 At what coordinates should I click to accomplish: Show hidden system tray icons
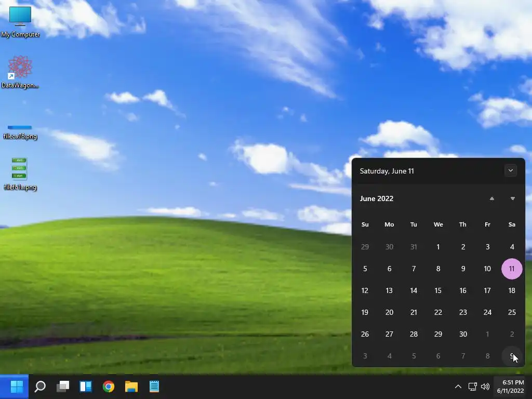pyautogui.click(x=458, y=387)
